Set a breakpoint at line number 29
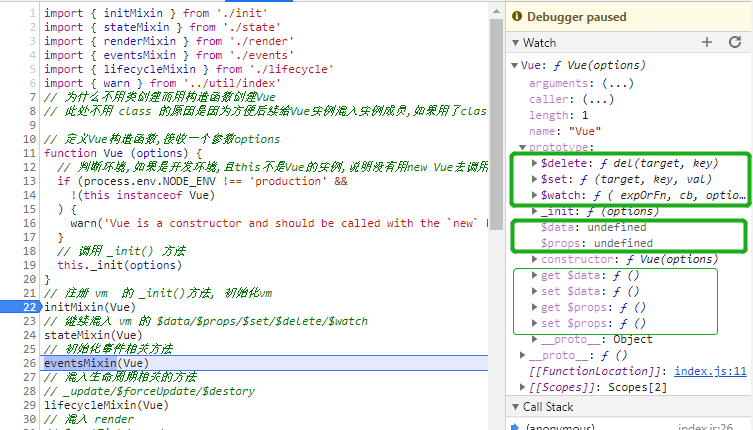 (29, 405)
